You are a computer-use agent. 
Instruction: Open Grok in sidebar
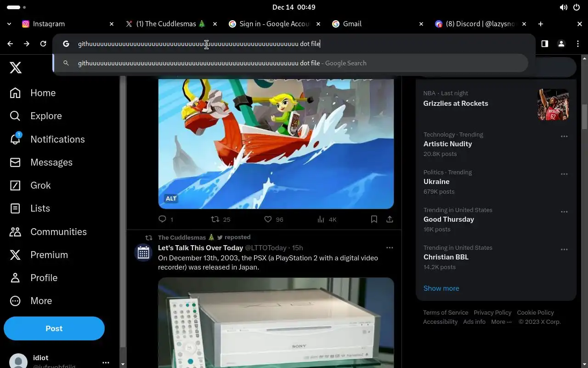30,185
